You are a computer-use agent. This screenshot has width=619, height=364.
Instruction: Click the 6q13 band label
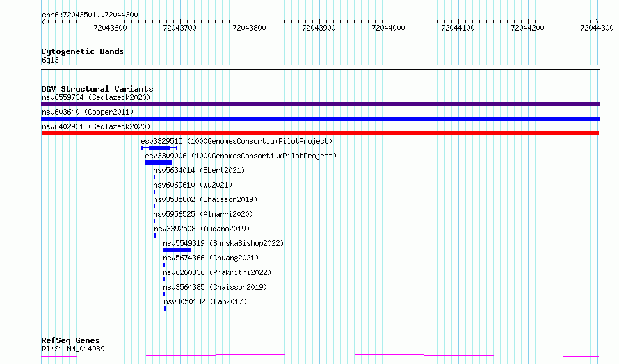point(50,60)
